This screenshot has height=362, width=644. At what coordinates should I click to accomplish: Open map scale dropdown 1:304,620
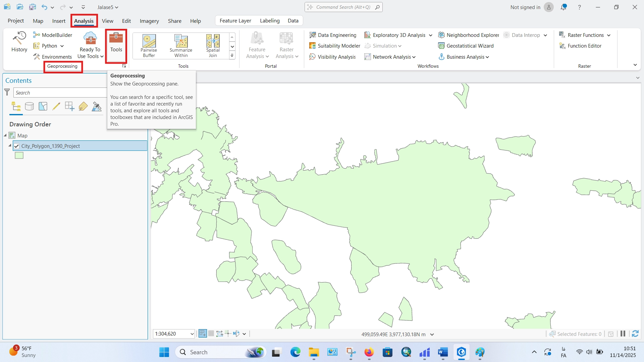(x=192, y=334)
